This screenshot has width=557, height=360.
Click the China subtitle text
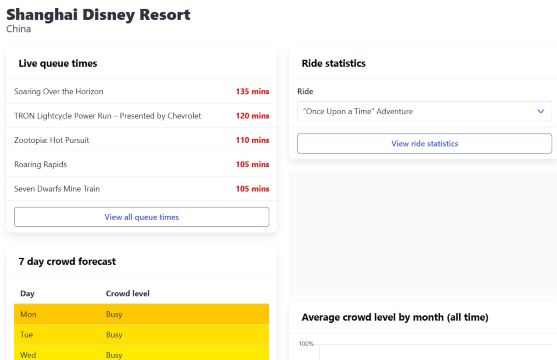pyautogui.click(x=18, y=29)
